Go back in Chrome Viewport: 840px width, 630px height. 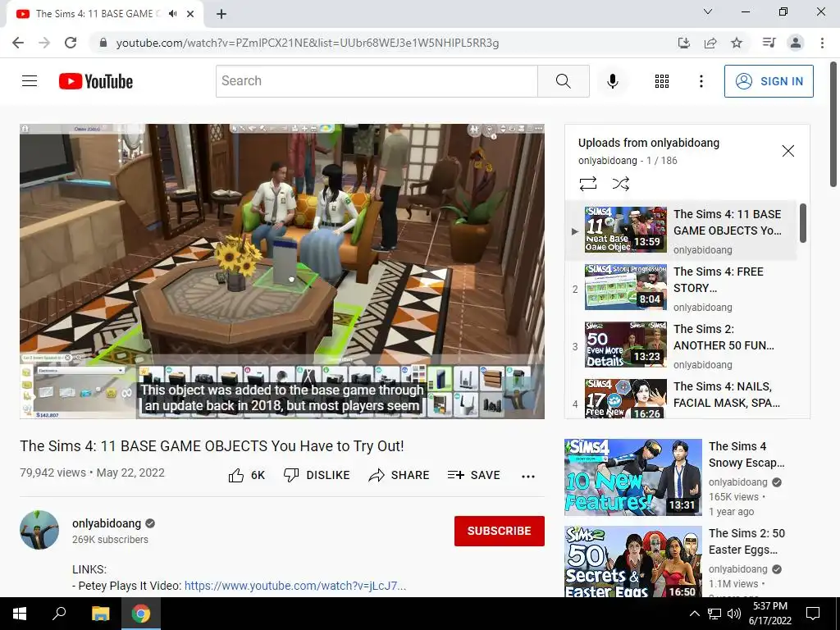click(x=18, y=43)
